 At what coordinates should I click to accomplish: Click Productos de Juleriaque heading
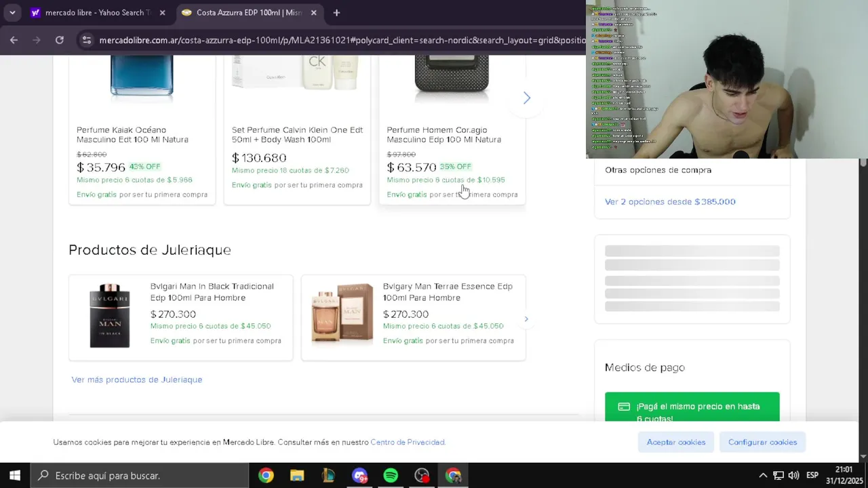point(150,250)
